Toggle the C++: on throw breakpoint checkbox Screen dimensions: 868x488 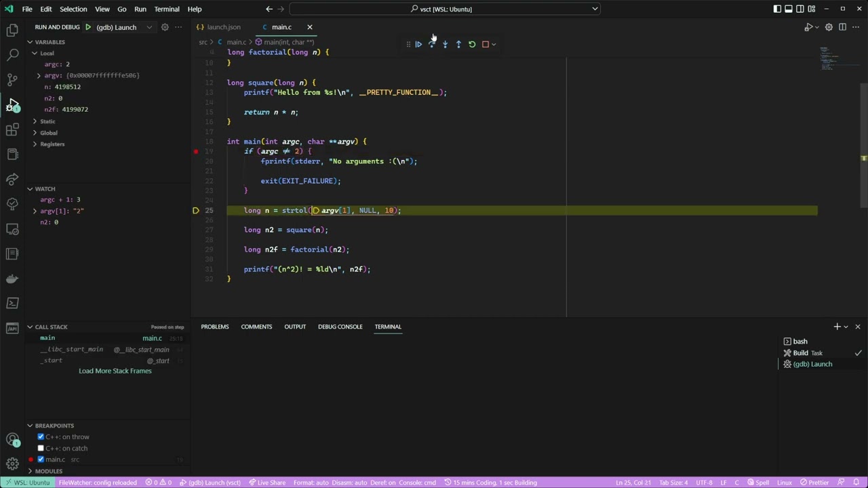point(41,437)
